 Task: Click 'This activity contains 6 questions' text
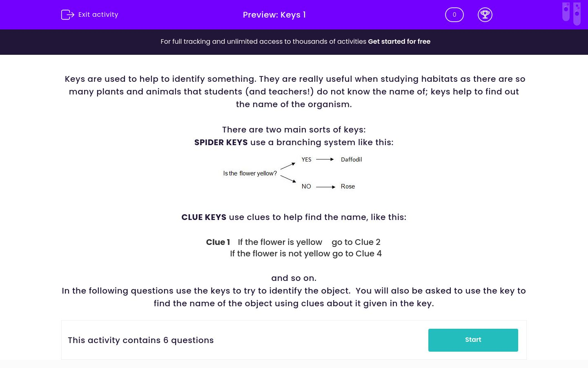click(140, 340)
